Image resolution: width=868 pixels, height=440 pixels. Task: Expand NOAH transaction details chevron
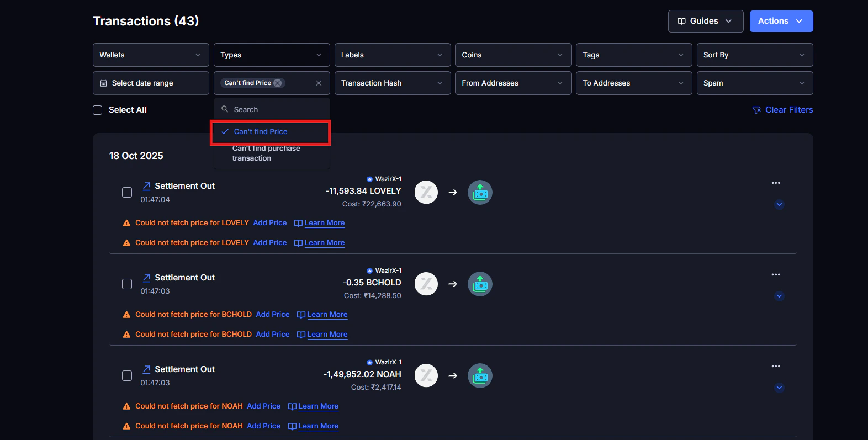(779, 388)
